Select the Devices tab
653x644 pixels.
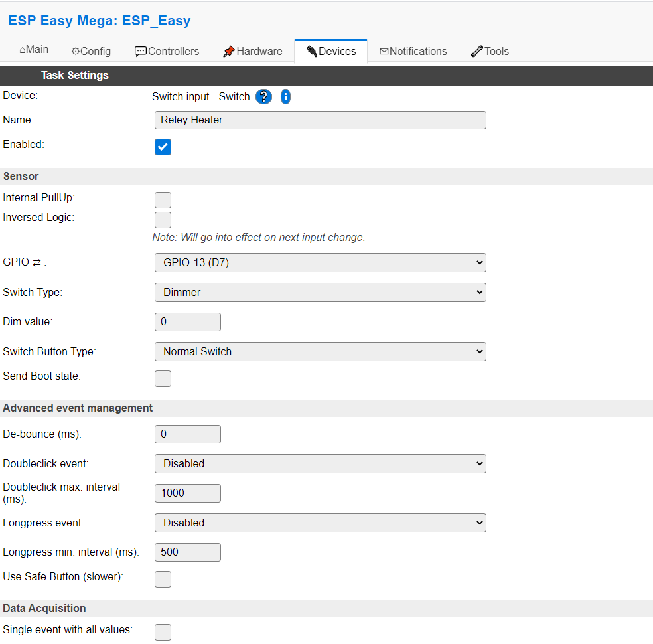[331, 51]
